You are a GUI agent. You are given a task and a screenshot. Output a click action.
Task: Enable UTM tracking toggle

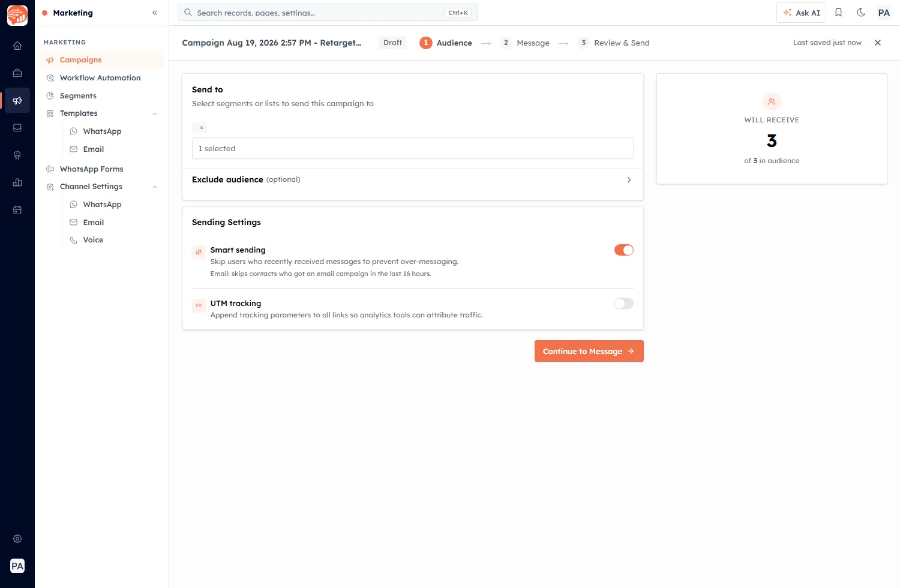coord(624,304)
